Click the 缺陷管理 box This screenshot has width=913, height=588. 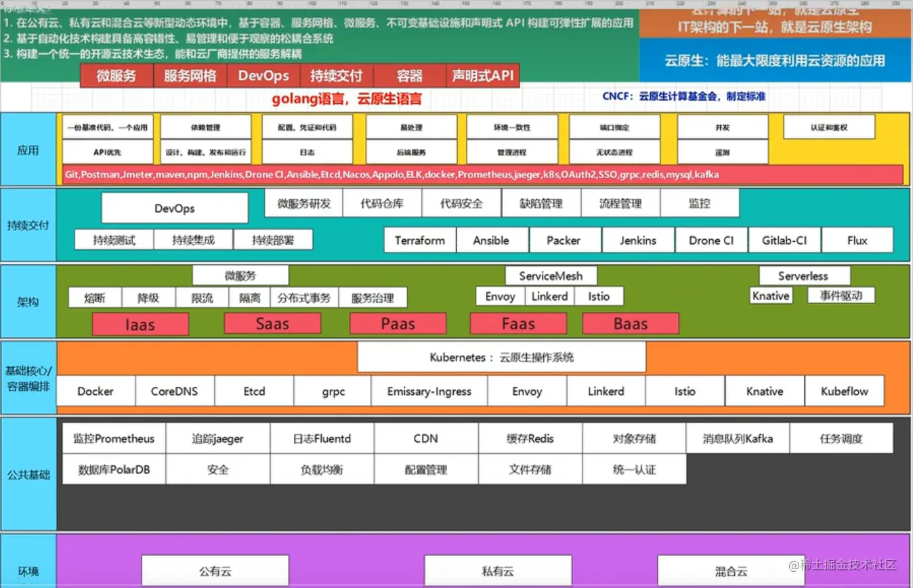coord(541,203)
